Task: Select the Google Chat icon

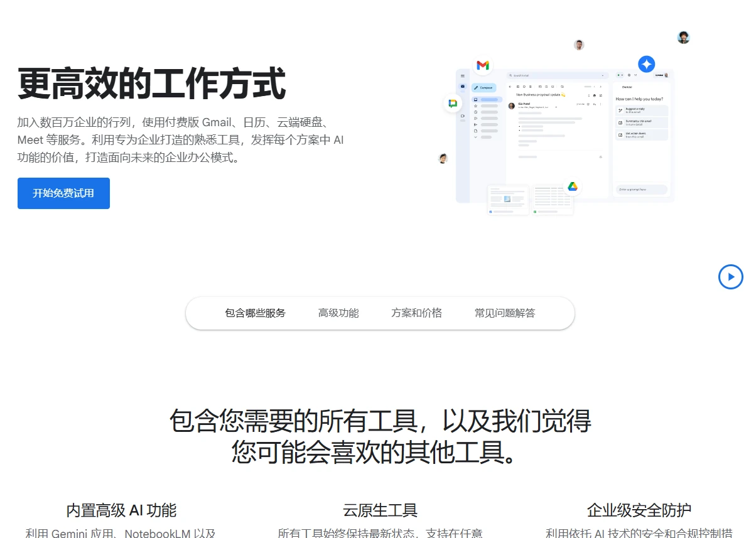Action: click(453, 103)
